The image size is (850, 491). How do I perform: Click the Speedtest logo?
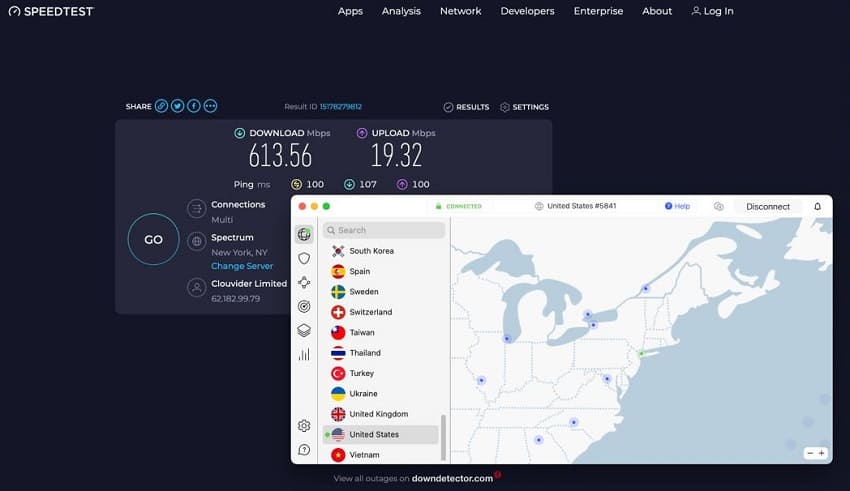pyautogui.click(x=51, y=11)
